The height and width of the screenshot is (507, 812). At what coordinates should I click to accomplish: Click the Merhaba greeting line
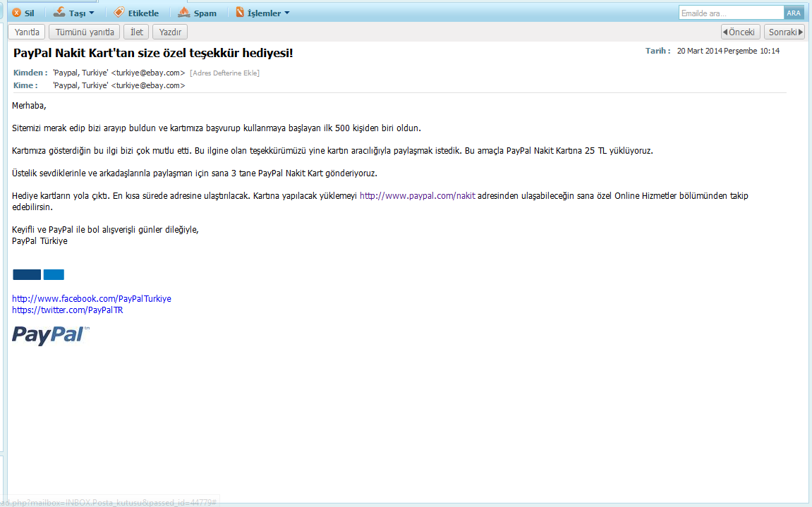(x=29, y=106)
